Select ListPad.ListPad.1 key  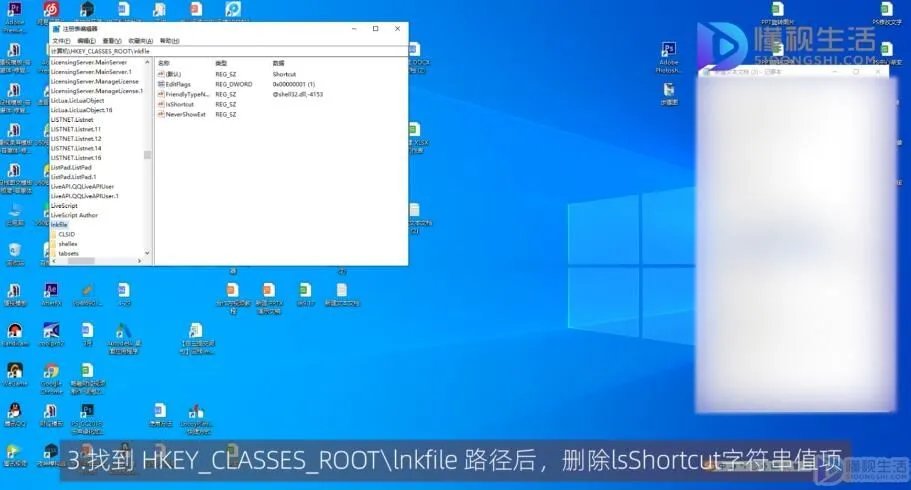point(73,177)
